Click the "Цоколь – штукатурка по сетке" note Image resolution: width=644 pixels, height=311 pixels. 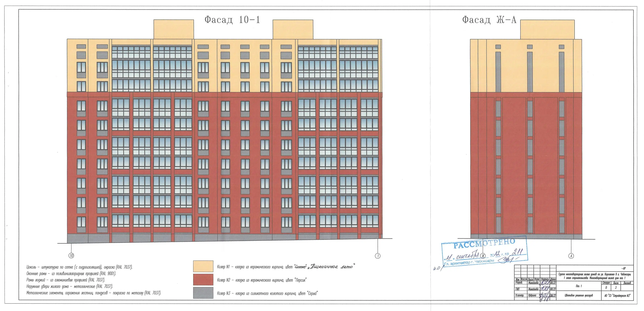[x=79, y=267]
